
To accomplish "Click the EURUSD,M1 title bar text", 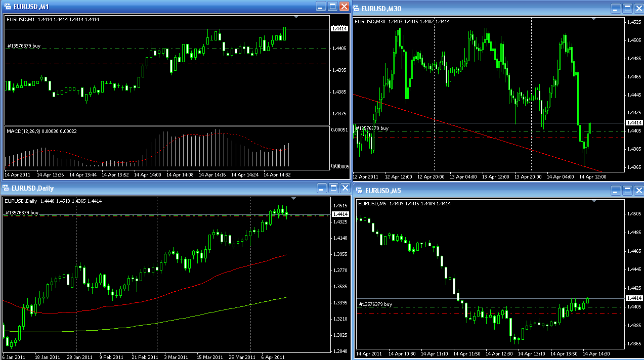I will pos(31,7).
